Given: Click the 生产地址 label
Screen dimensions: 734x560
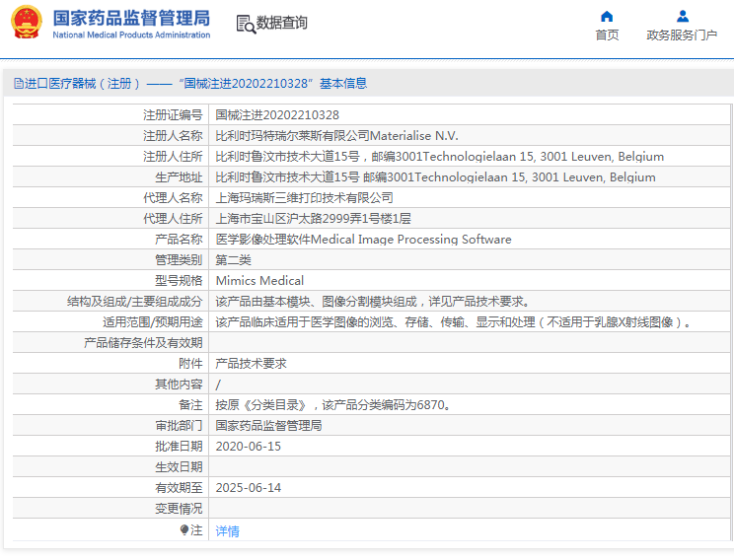Looking at the screenshot, I should point(179,177).
